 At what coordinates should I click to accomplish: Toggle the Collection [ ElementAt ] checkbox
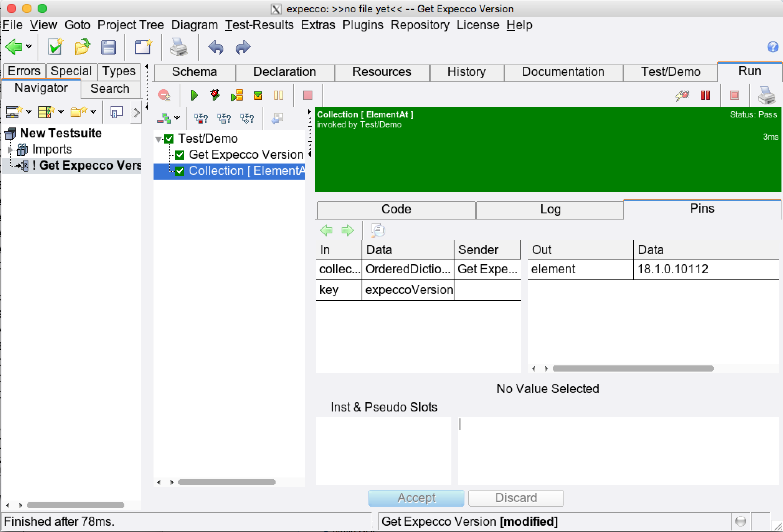(x=180, y=171)
